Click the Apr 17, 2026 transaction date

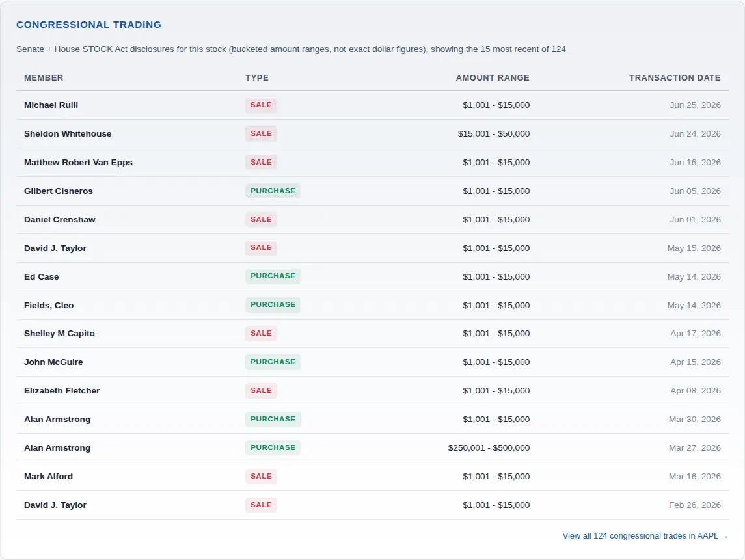click(696, 334)
